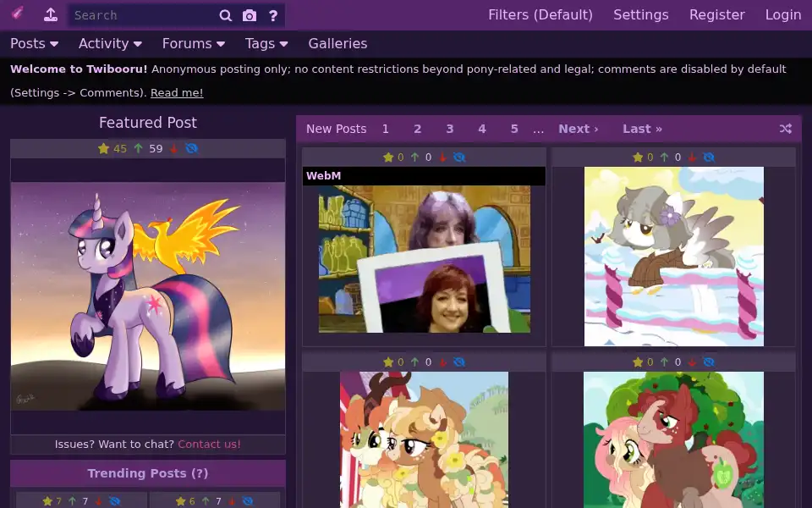Hide the gray pegasus post

pos(709,157)
